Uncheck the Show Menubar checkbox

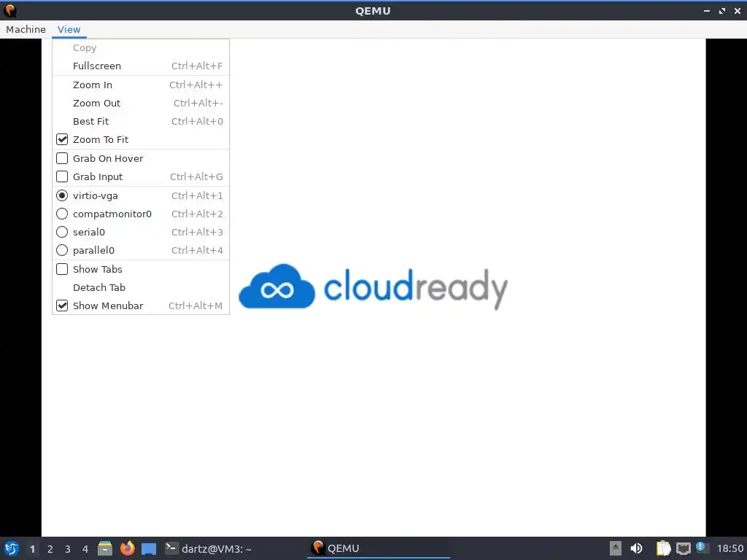click(x=62, y=306)
